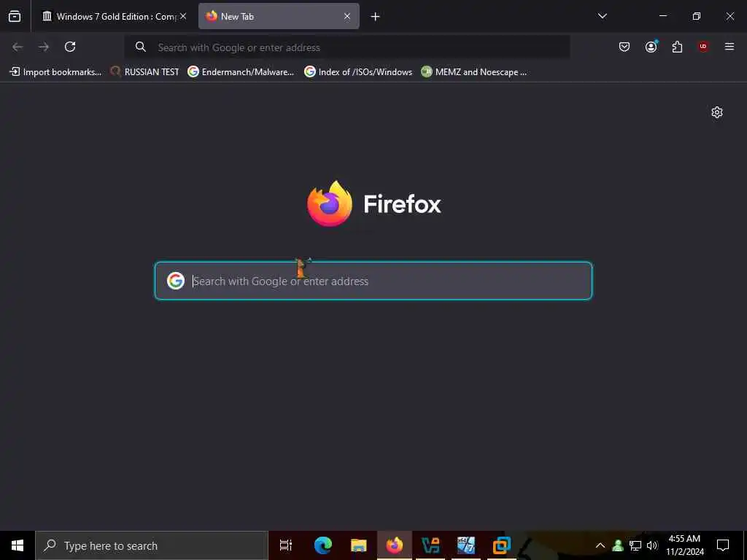Open uBlock Origin extension icon
The height and width of the screenshot is (560, 747).
pyautogui.click(x=703, y=47)
